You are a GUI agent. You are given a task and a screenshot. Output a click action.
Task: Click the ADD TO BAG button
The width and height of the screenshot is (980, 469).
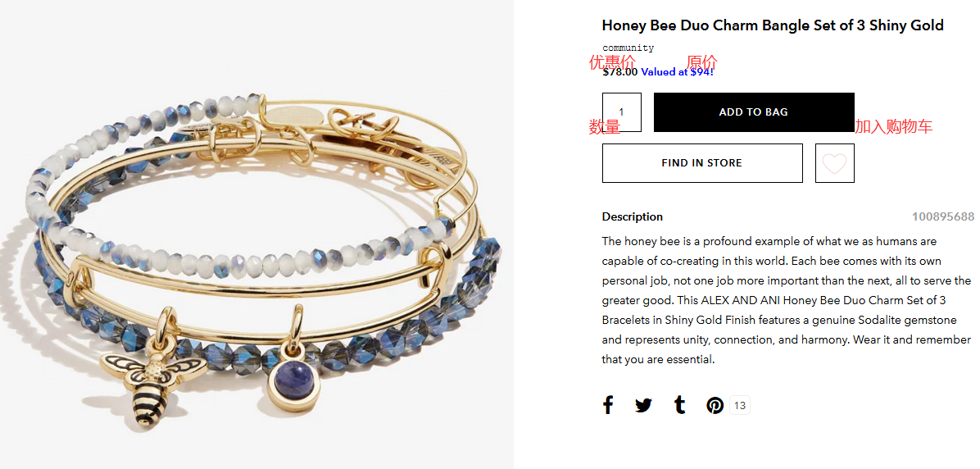coord(754,112)
